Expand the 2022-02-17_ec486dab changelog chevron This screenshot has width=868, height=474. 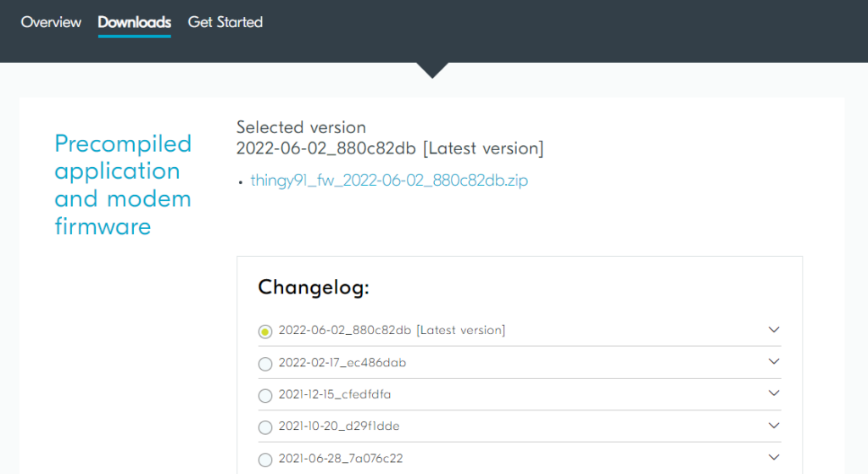(x=774, y=361)
